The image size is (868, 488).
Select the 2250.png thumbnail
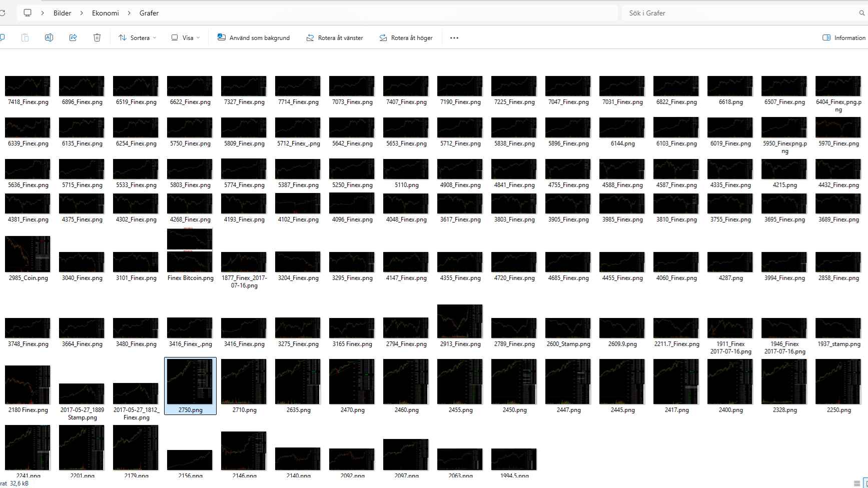838,381
